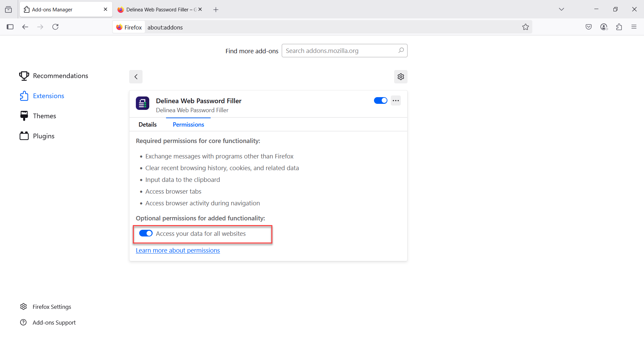Open the extension's three-dot more options menu
Image resolution: width=644 pixels, height=345 pixels.
point(396,101)
